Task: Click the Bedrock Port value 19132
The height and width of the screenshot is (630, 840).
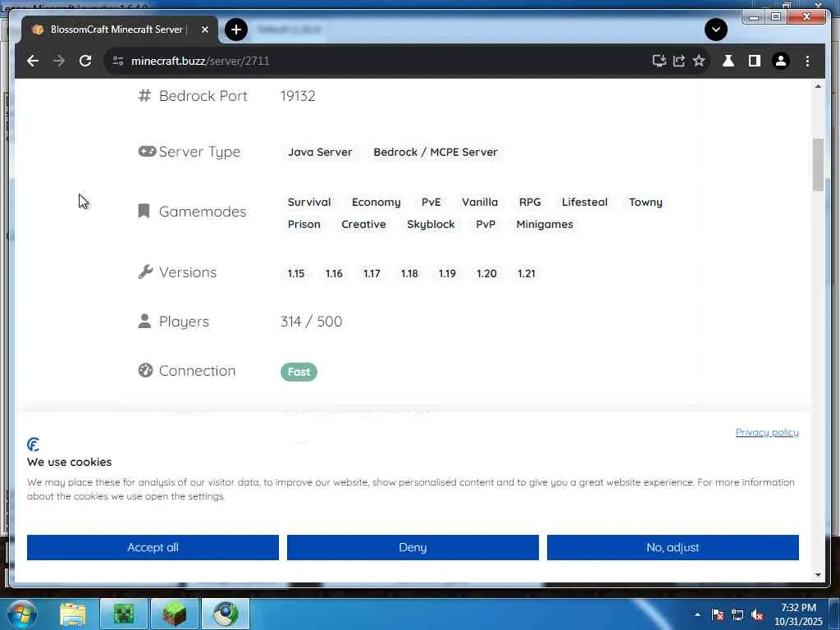Action: [298, 96]
